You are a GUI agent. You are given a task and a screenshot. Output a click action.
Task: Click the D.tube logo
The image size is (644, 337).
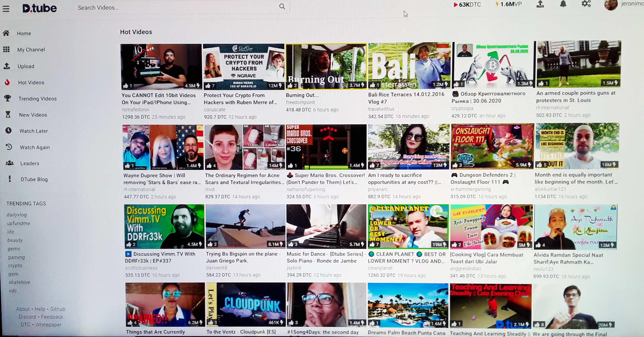click(39, 8)
